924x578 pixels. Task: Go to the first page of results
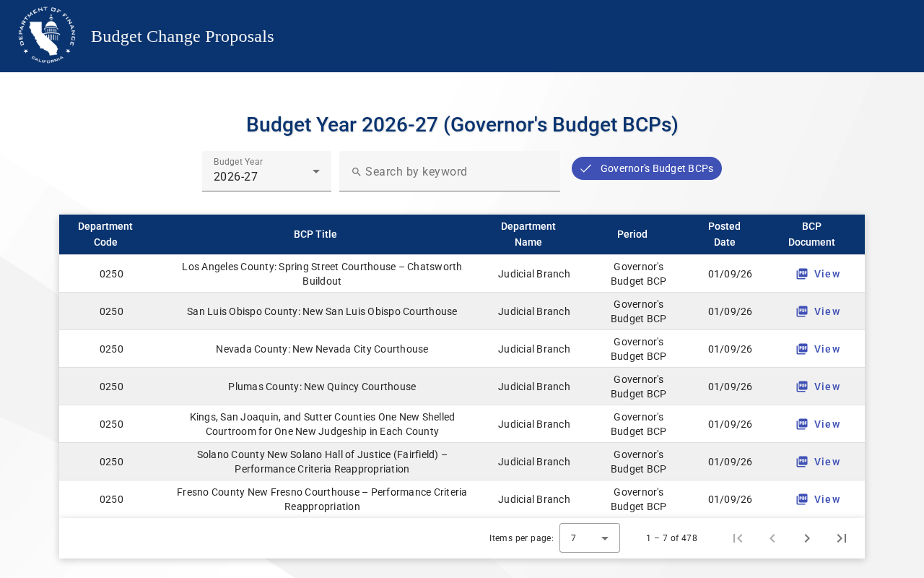[738, 538]
